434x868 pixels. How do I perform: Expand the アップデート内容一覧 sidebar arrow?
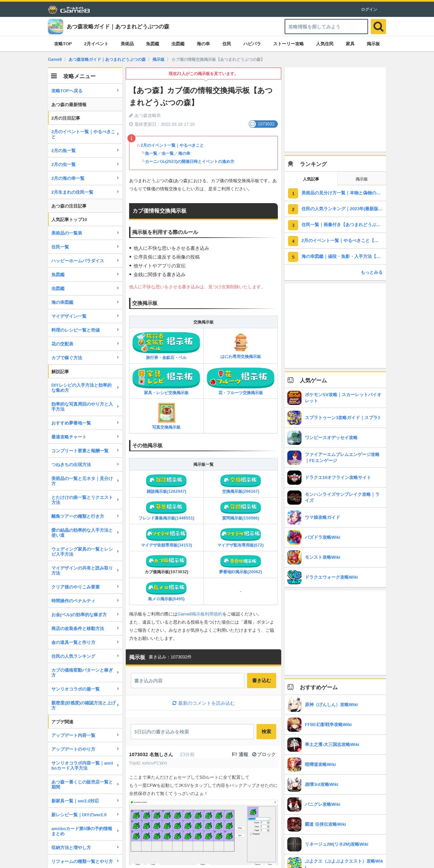(x=118, y=735)
